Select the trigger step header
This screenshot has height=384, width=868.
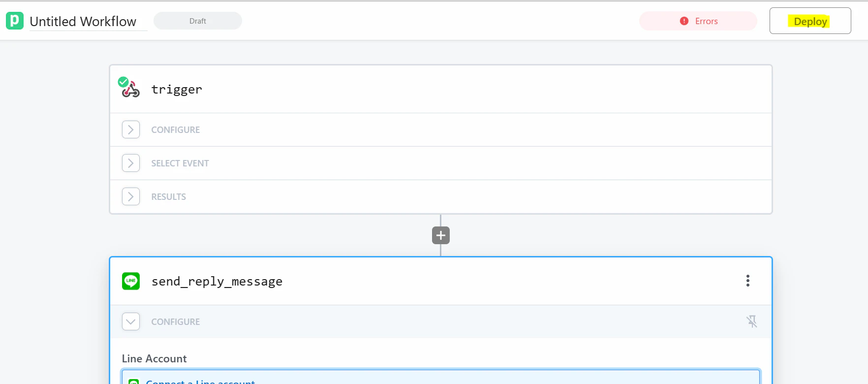[x=441, y=89]
